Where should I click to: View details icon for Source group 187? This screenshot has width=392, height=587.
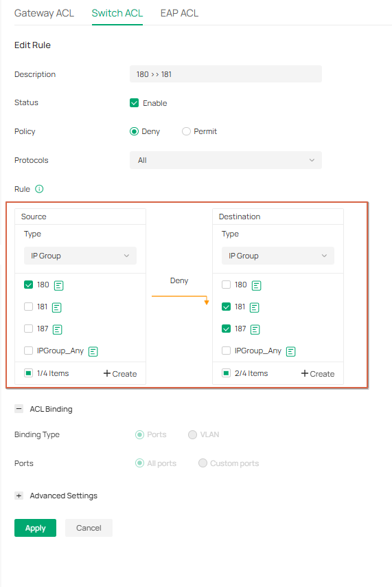[57, 330]
